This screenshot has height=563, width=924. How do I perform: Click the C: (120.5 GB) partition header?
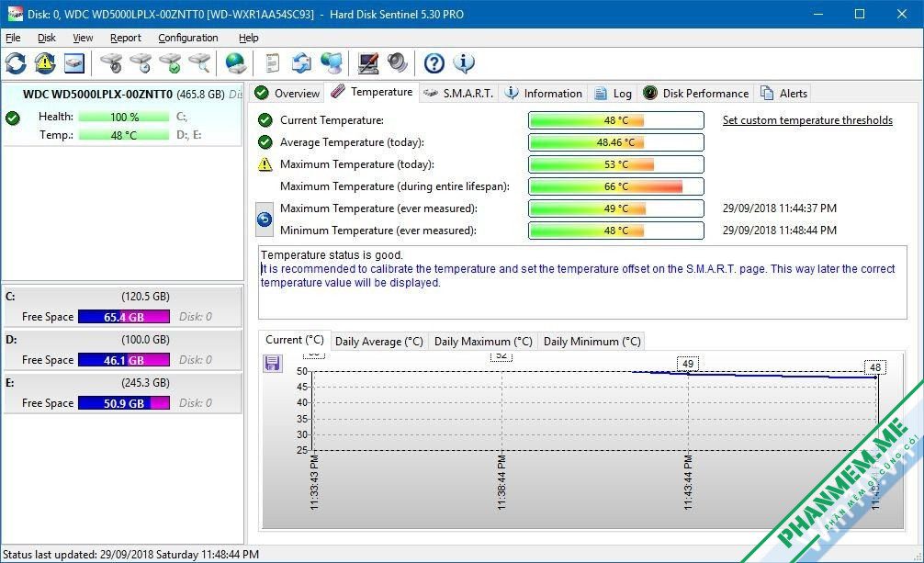122,297
